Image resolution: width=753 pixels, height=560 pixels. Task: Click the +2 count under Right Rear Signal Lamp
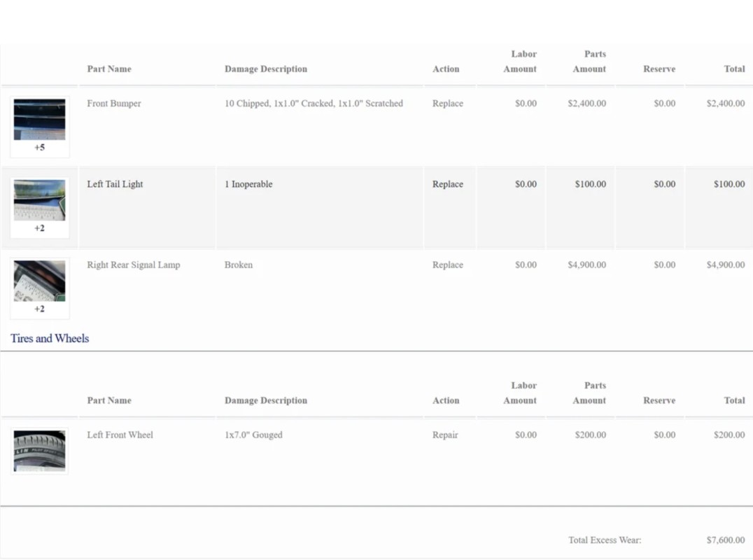pos(39,309)
